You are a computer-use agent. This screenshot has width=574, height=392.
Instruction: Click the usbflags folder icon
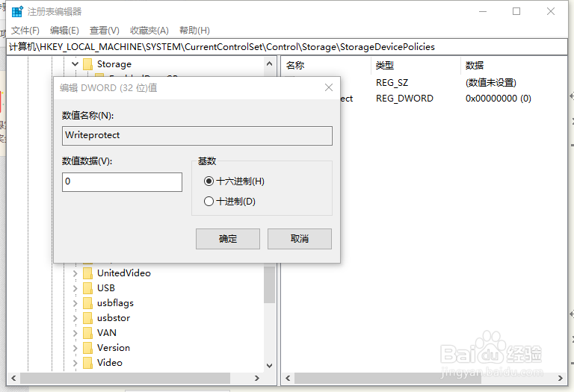click(88, 303)
